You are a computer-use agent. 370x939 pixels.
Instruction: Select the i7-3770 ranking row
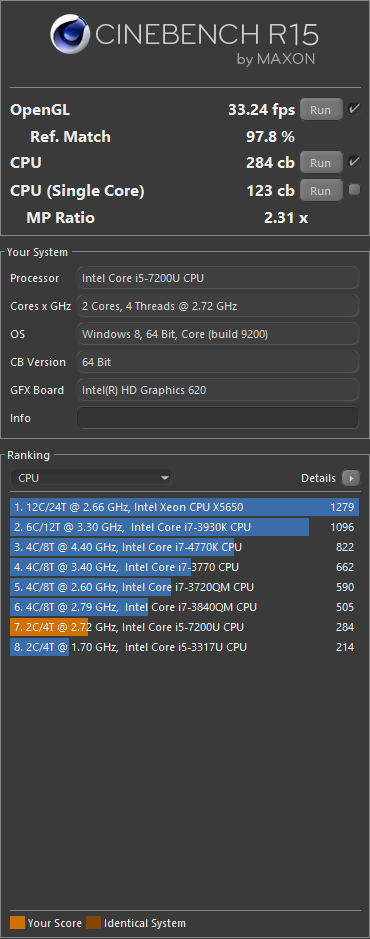[184, 567]
